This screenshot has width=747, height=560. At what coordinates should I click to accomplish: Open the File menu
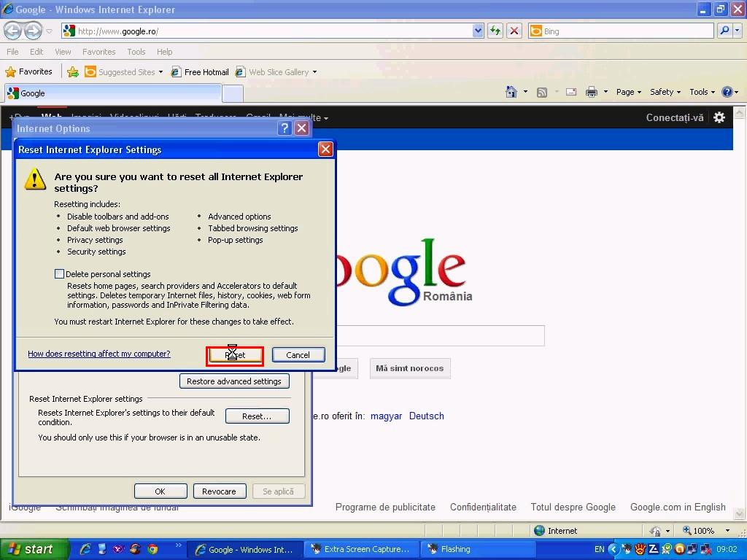click(12, 52)
